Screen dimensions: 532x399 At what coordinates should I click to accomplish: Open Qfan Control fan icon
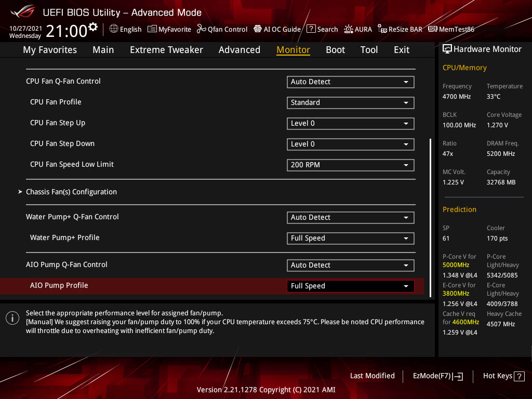pos(201,29)
